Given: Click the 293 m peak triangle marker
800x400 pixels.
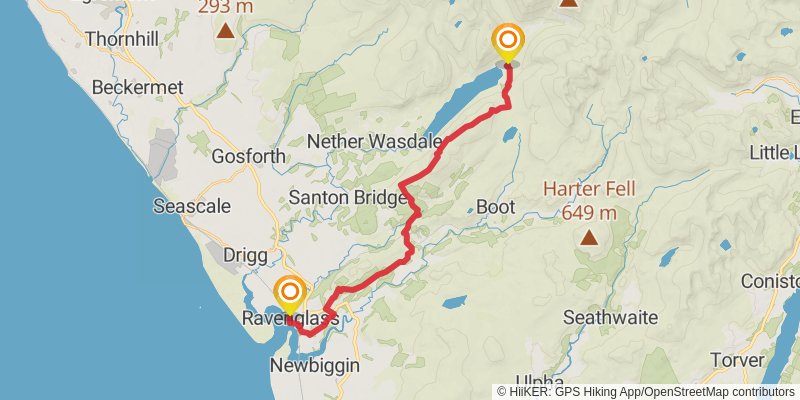Looking at the screenshot, I should 225,31.
